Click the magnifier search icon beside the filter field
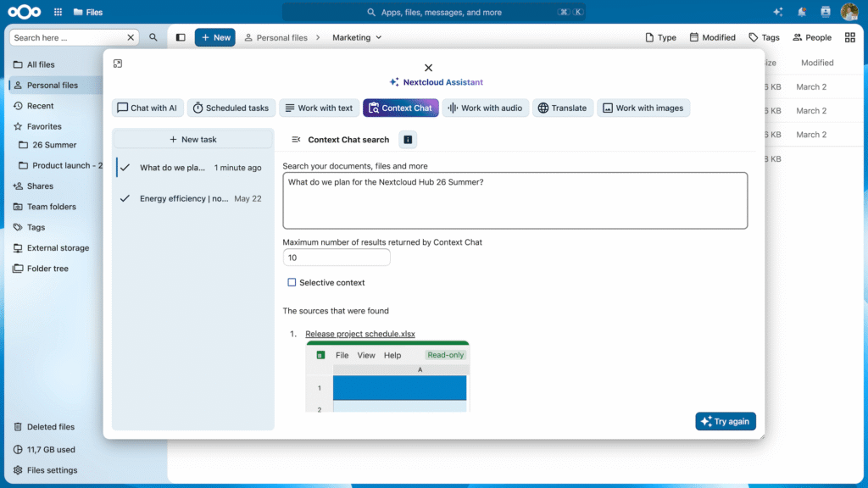Viewport: 868px width, 488px height. (x=153, y=37)
